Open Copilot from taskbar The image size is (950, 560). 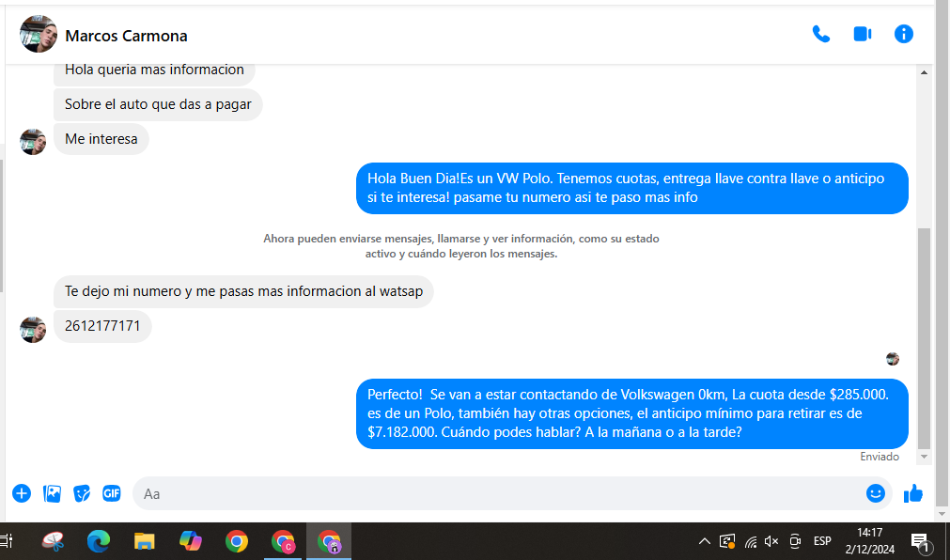click(x=190, y=540)
